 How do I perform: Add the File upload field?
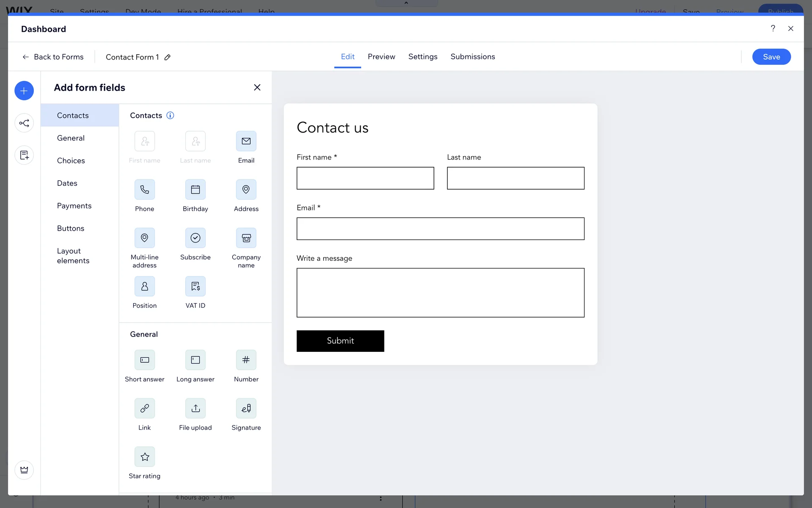pos(195,409)
